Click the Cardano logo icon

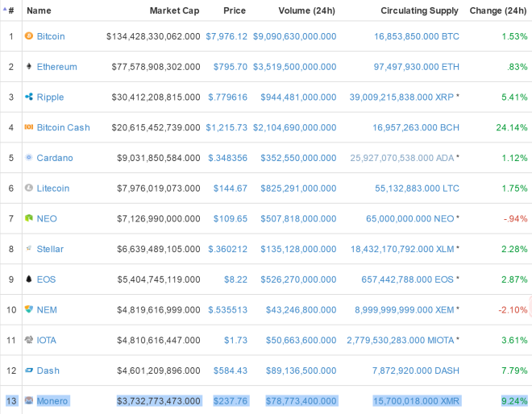[x=29, y=158]
